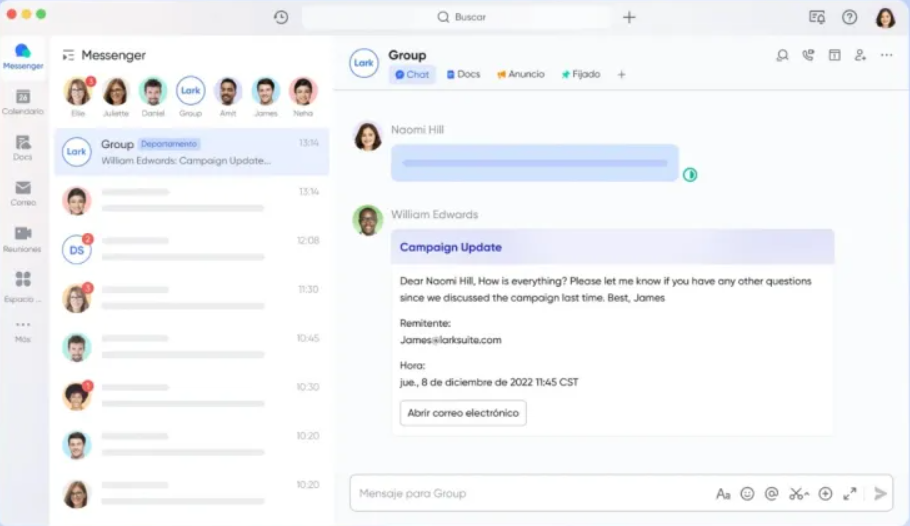Image resolution: width=910 pixels, height=526 pixels.
Task: Open the conversation timestamped 10:30
Action: click(x=192, y=396)
